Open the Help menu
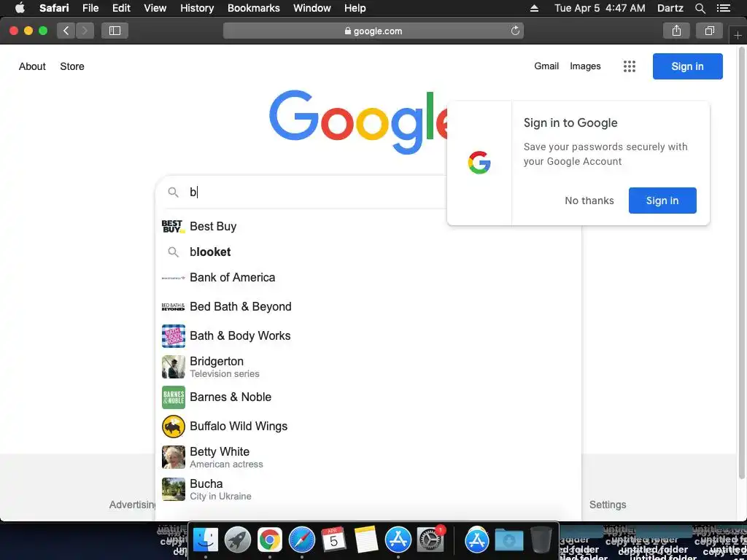The width and height of the screenshot is (747, 560). (x=355, y=8)
